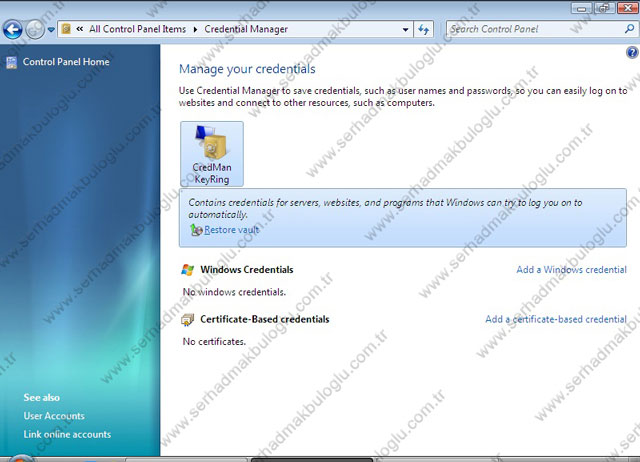Open Control Panel Home link

(x=66, y=62)
